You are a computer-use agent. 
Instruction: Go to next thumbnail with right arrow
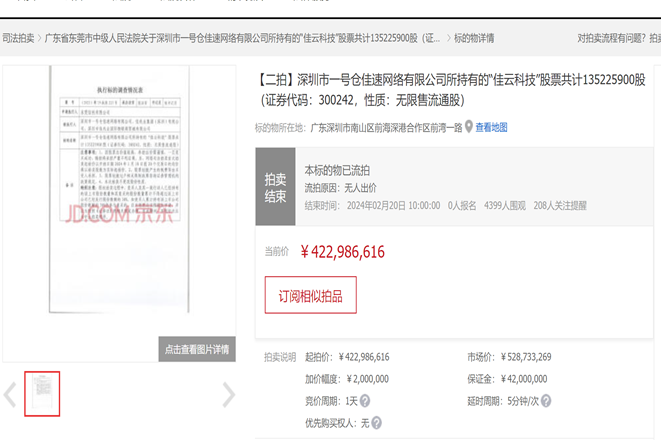tap(228, 394)
